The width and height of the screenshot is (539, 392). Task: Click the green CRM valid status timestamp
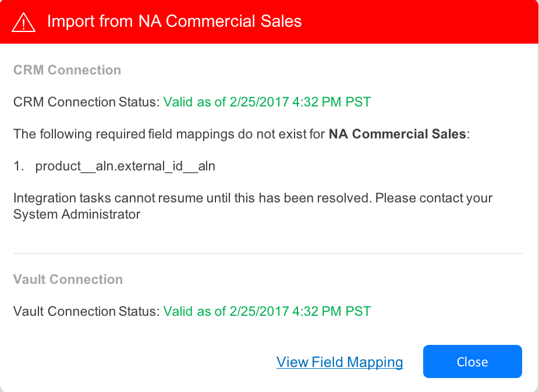click(x=267, y=102)
